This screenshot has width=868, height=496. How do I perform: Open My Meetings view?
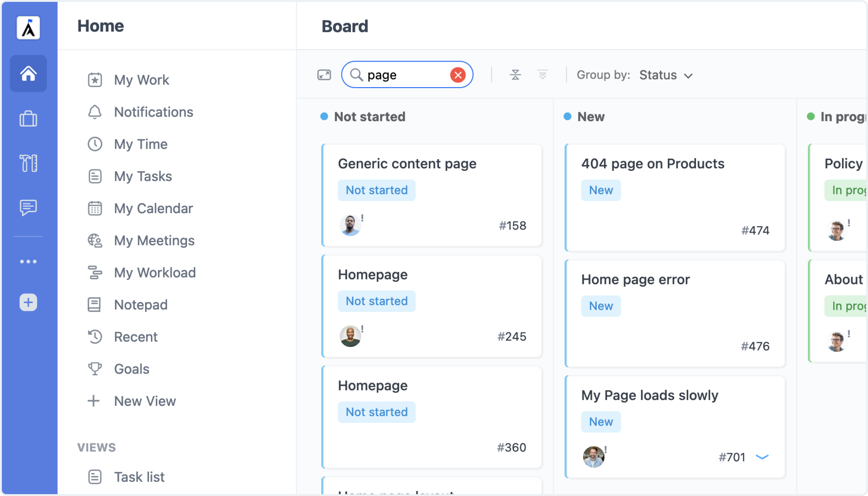(x=154, y=241)
